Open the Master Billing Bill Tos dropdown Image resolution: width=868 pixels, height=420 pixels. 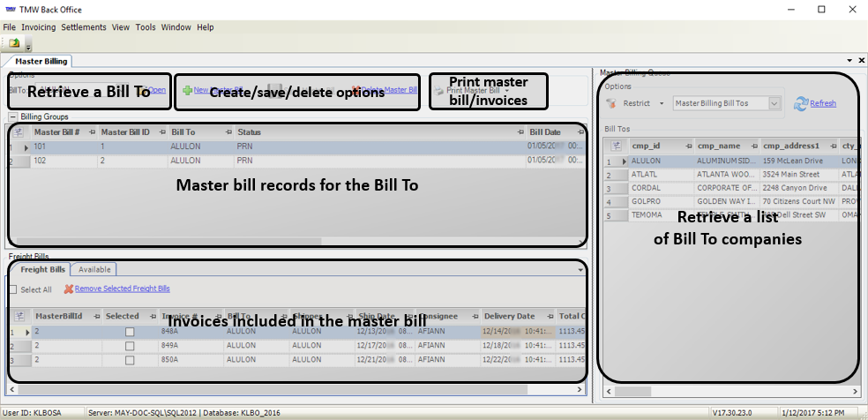pos(774,103)
